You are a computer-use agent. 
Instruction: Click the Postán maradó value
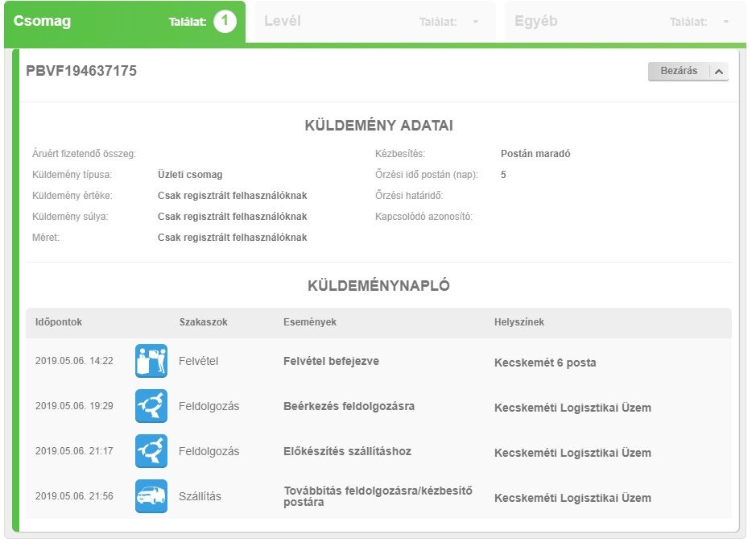pyautogui.click(x=535, y=154)
